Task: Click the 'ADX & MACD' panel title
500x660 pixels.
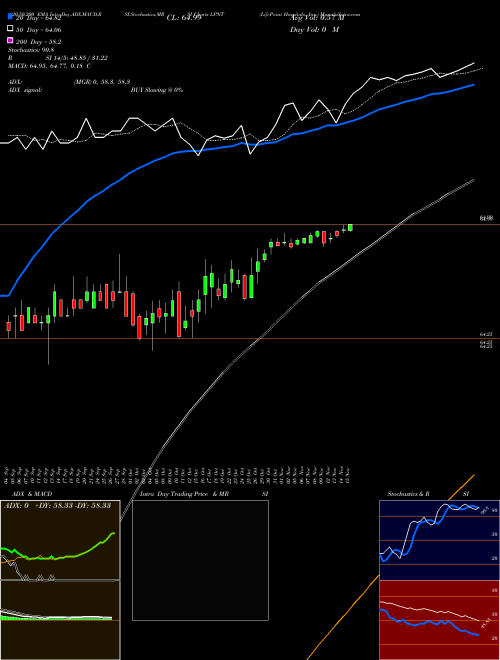Action: click(32, 494)
